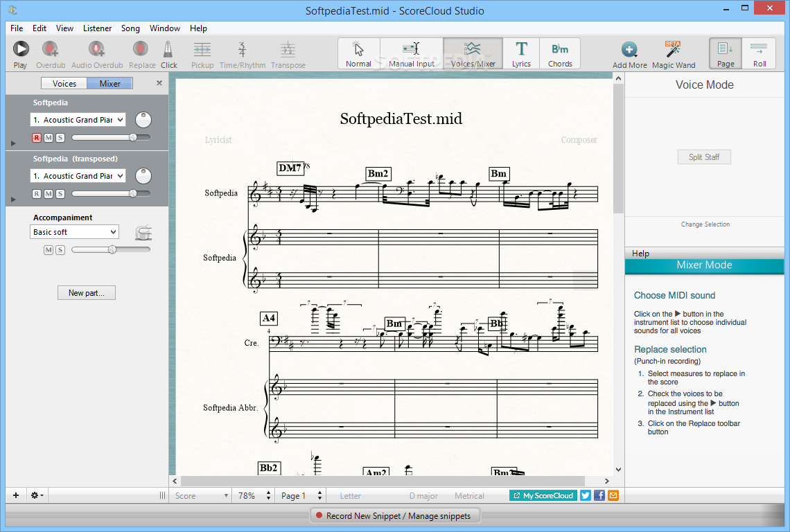Click Accompaniment volume slider
The image size is (790, 532).
point(111,249)
